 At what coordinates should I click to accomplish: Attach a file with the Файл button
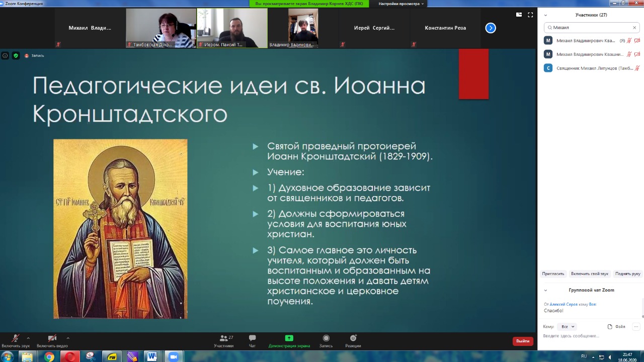click(x=616, y=327)
